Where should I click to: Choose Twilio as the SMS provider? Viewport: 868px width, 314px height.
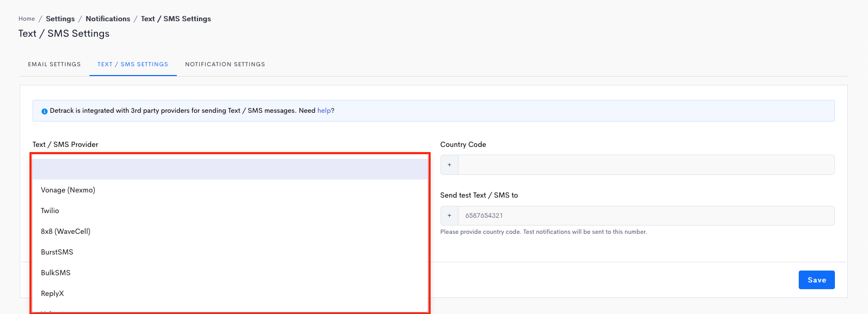[x=50, y=211]
